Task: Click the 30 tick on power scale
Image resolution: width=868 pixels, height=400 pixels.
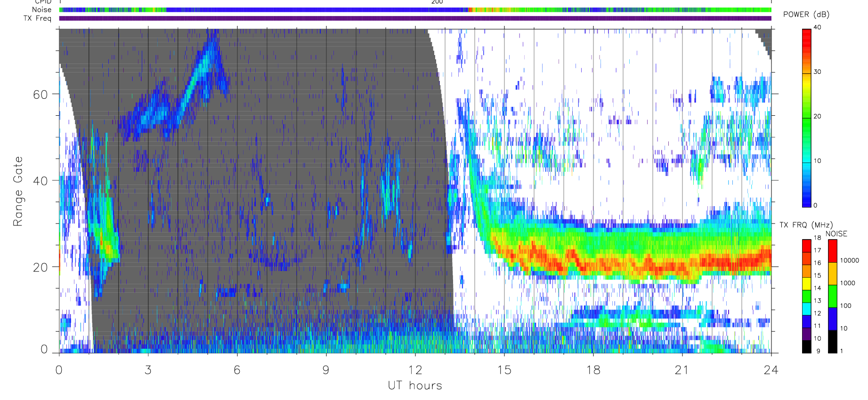Action: click(x=817, y=72)
